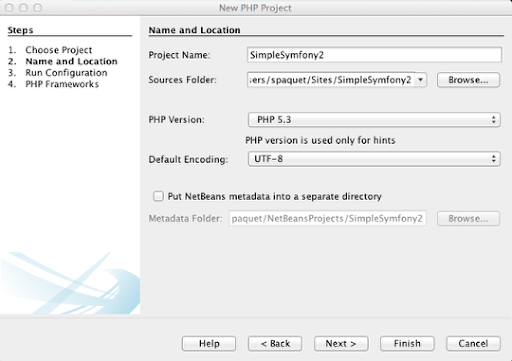This screenshot has height=361, width=512.
Task: Go to previous step with Back button
Action: [275, 343]
